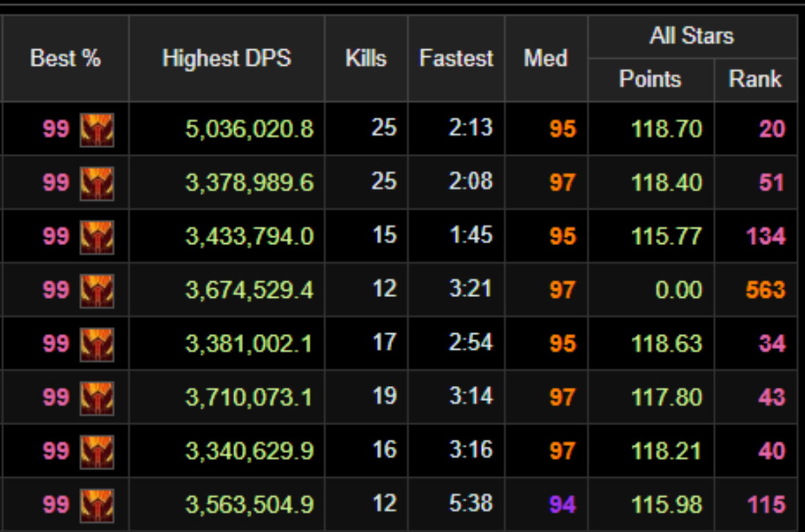Open highest DPS value 5,036,020.8
Screen dimensions: 805x532
[249, 129]
